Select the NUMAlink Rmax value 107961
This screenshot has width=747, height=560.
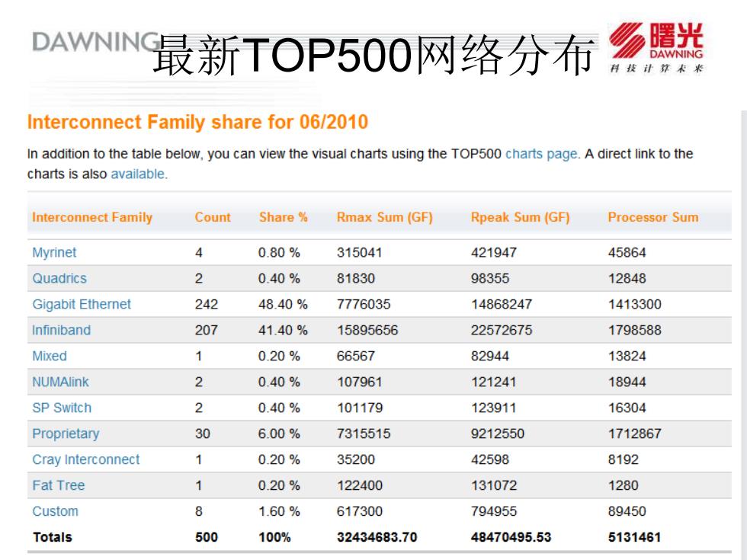point(360,382)
